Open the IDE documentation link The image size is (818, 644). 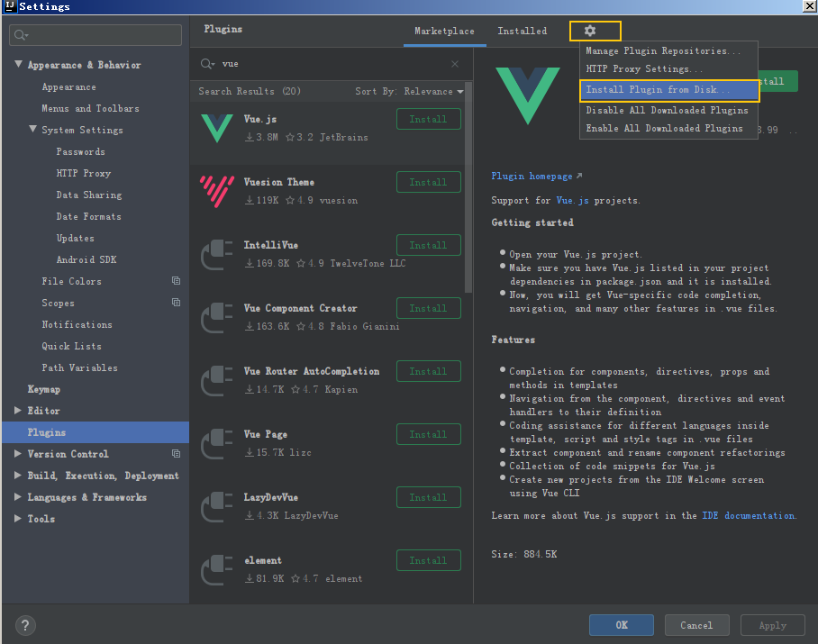(749, 515)
